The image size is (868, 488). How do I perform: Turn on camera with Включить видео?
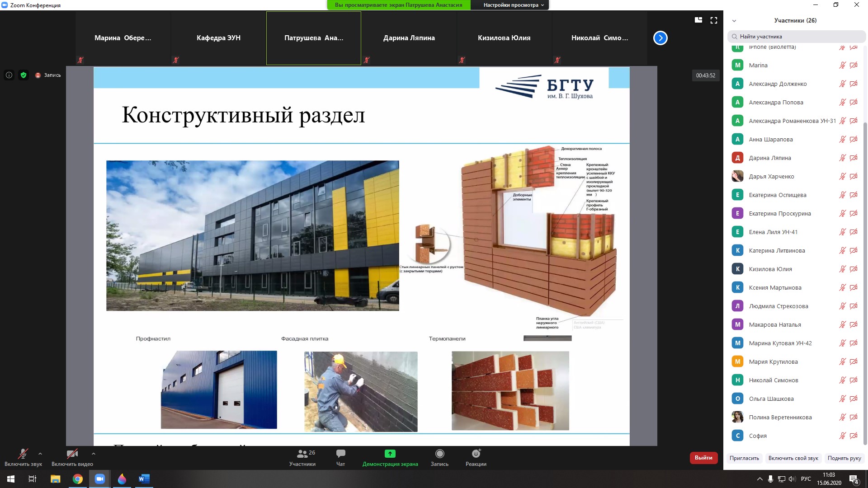point(72,457)
